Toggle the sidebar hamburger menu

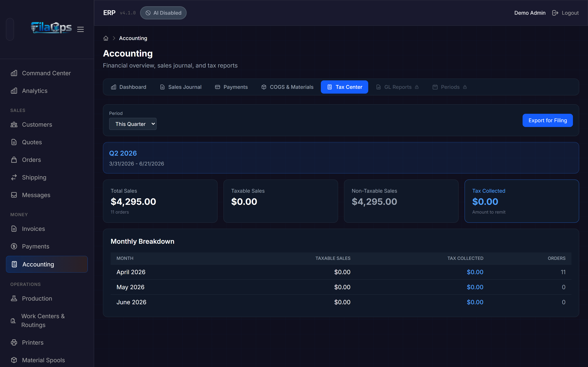(80, 29)
